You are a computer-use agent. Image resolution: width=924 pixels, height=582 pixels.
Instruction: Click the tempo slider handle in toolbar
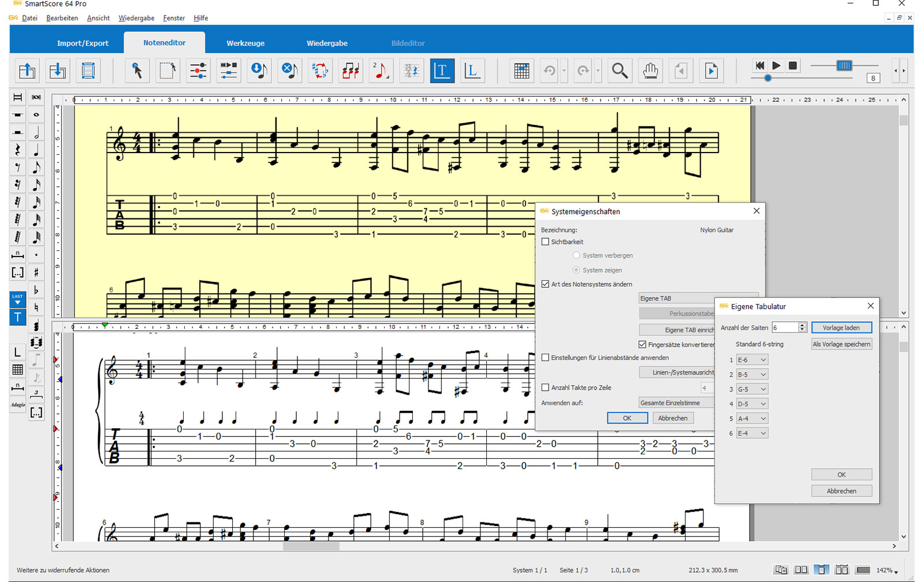coord(844,66)
